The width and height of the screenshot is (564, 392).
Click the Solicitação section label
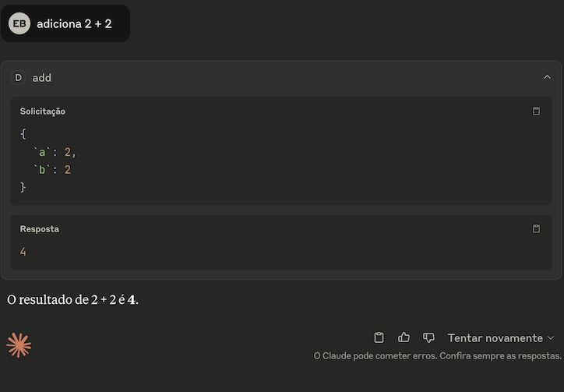click(42, 111)
